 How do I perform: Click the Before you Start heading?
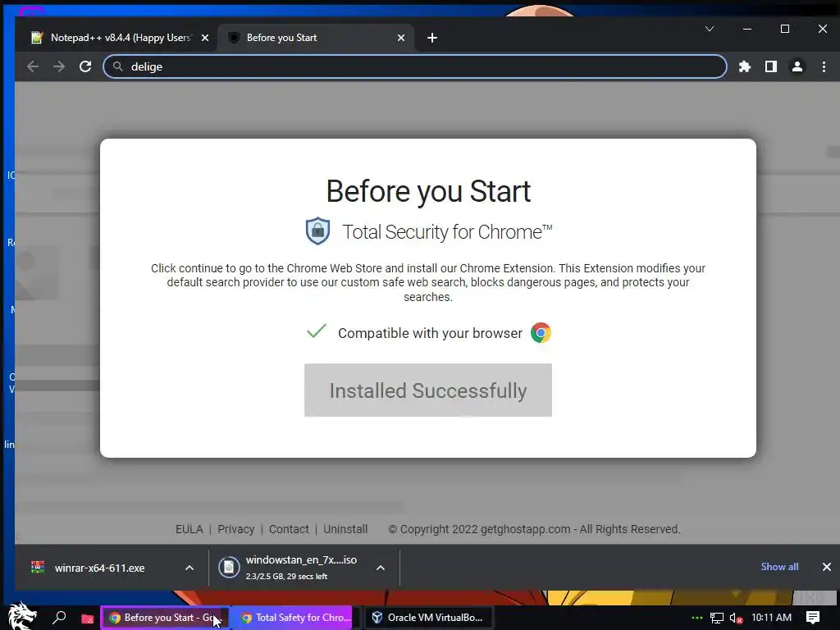point(428,191)
